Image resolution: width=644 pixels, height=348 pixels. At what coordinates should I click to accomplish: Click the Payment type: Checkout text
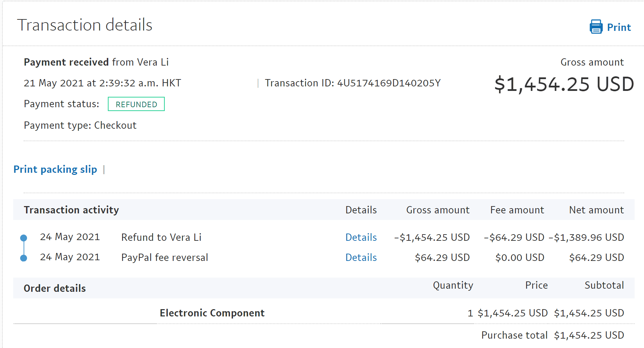[x=80, y=125]
